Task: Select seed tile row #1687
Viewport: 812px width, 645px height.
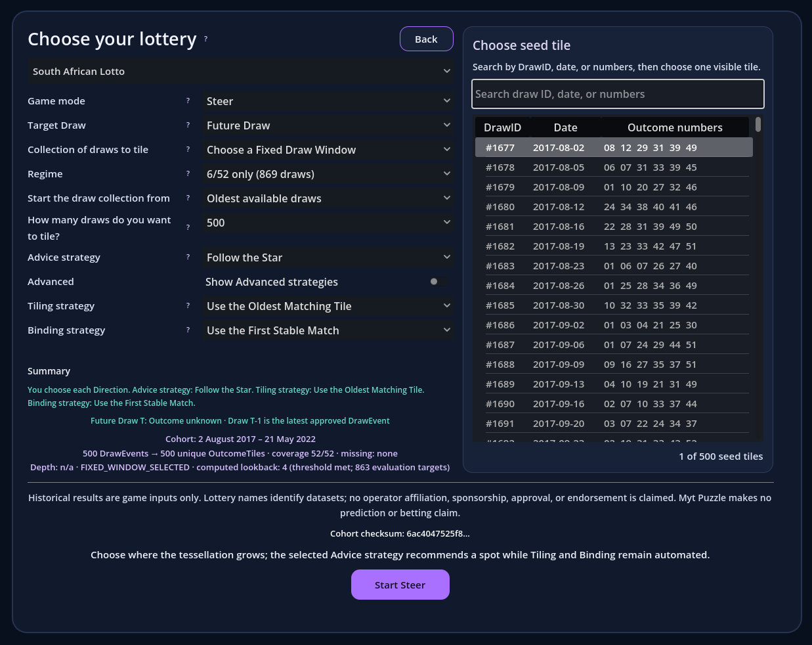Action: (x=612, y=345)
